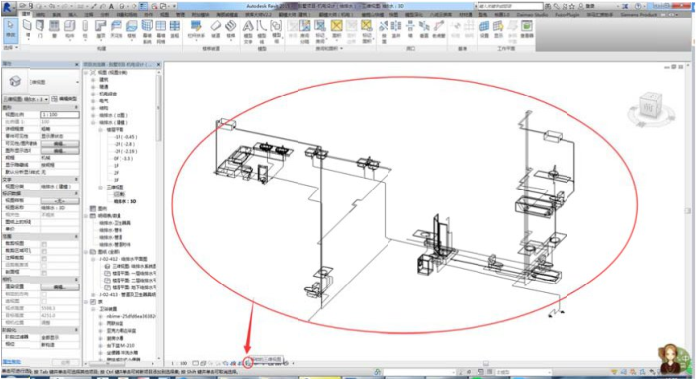Click Edit button for Graphic Display Options

click(x=60, y=151)
